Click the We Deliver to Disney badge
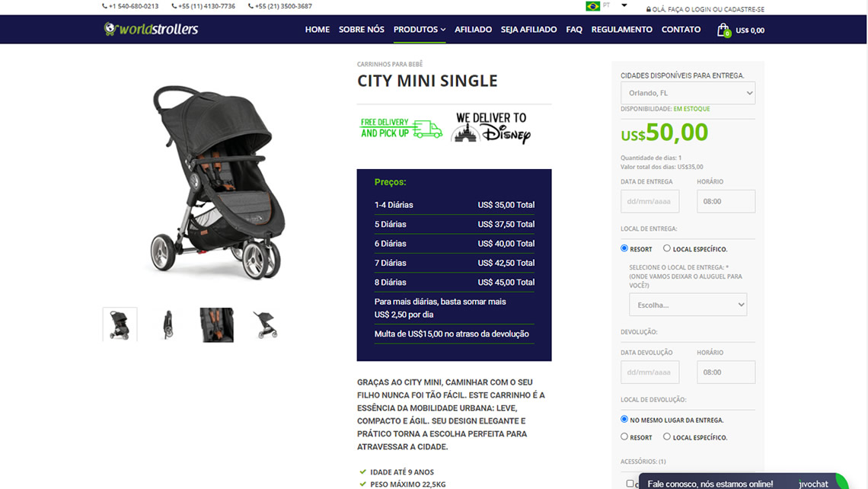Screen dimensions: 868x489 click(490, 128)
